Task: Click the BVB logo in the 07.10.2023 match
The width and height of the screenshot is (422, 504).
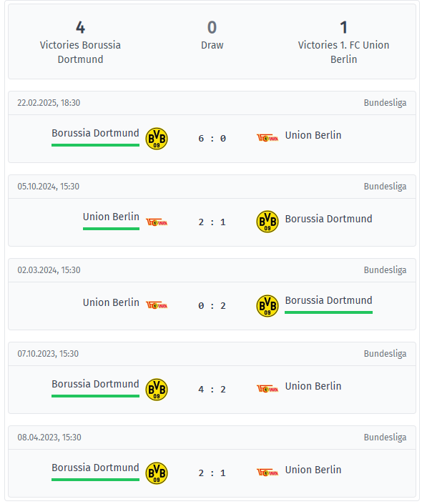Action: tap(157, 389)
